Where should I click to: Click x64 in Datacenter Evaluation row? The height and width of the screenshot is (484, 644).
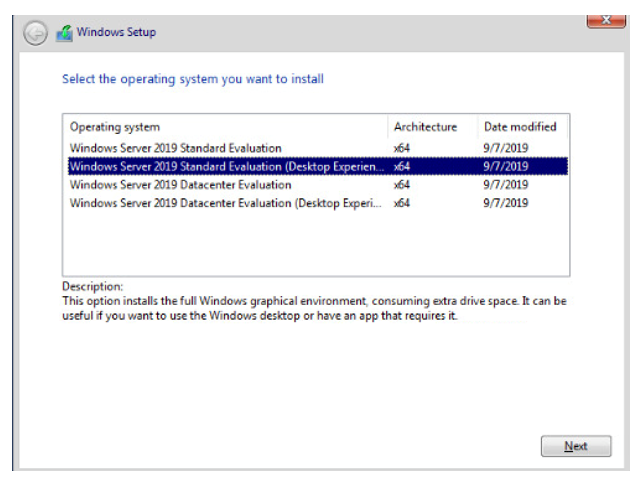pyautogui.click(x=402, y=184)
